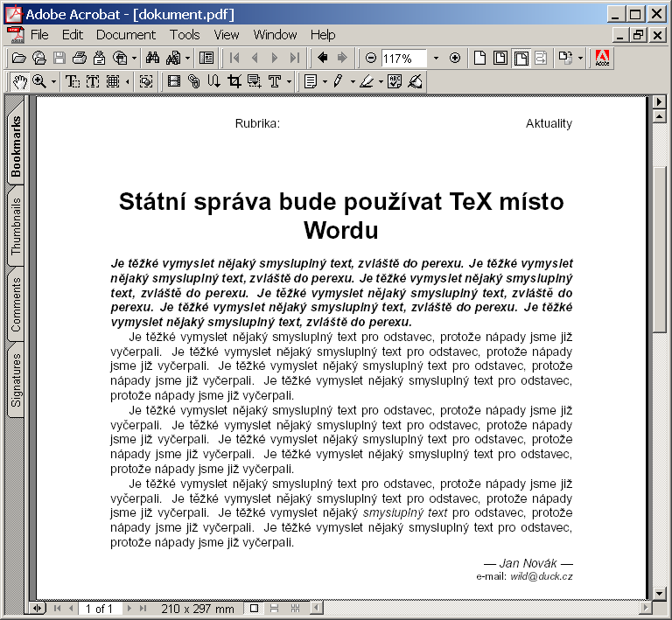
Task: Toggle navigation pane button in status bar
Action: pos(38,609)
